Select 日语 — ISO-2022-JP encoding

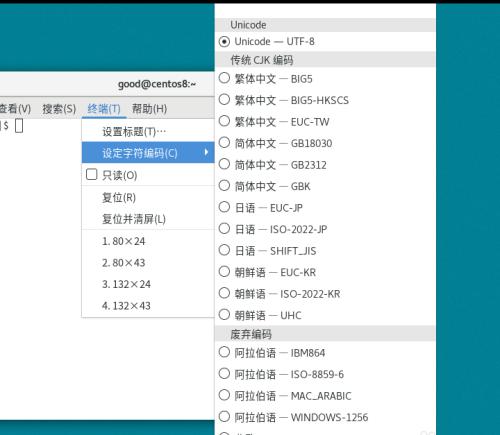pyautogui.click(x=325, y=229)
